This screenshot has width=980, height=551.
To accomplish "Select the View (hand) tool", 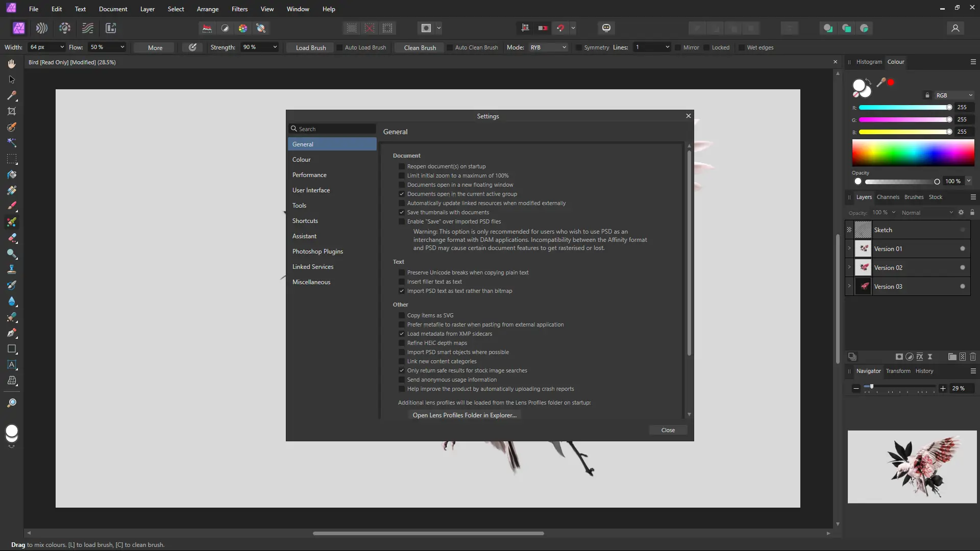I will tap(12, 64).
